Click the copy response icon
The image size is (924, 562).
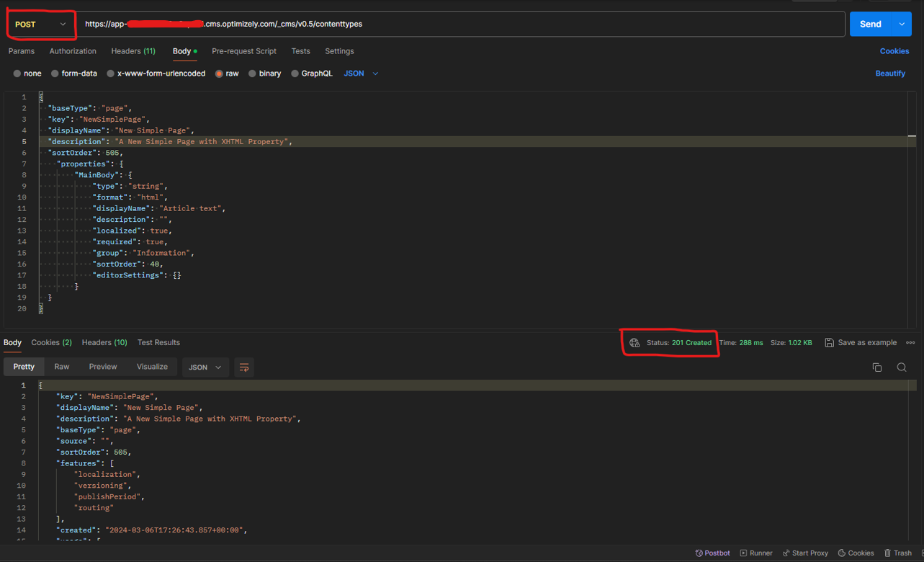pyautogui.click(x=876, y=367)
